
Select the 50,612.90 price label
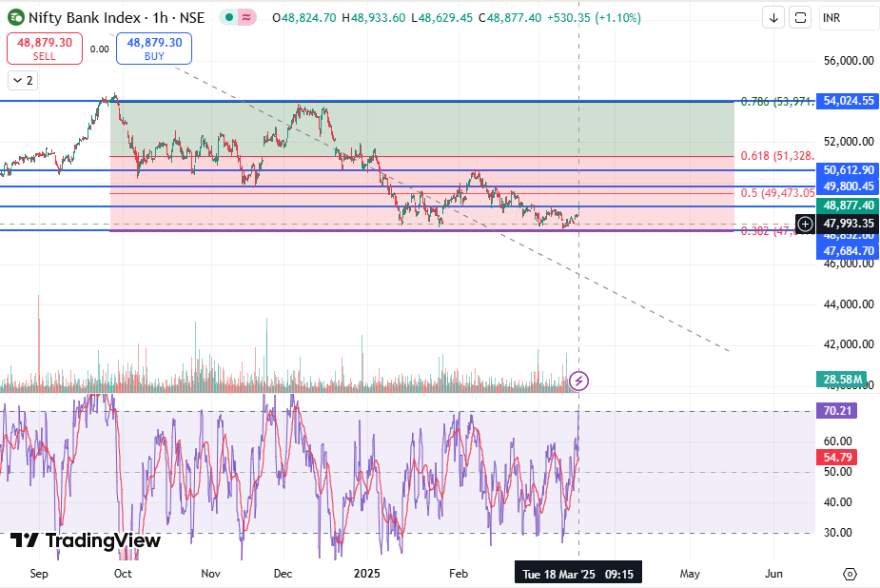(848, 170)
